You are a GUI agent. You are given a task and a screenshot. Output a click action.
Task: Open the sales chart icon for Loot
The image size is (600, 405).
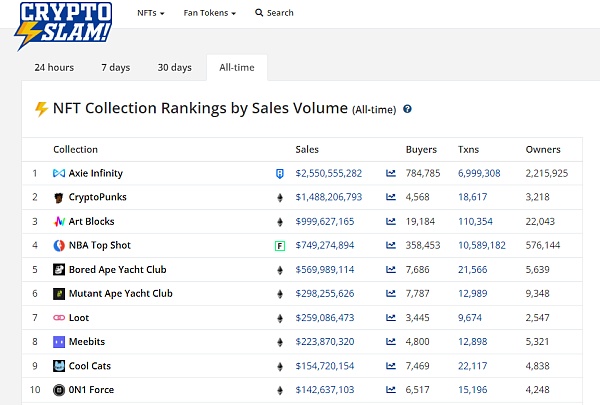coord(391,318)
